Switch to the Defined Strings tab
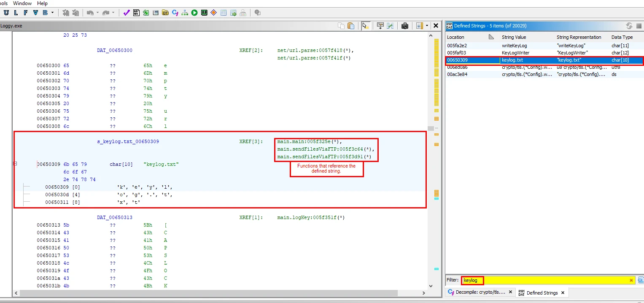The image size is (644, 303). [x=542, y=292]
